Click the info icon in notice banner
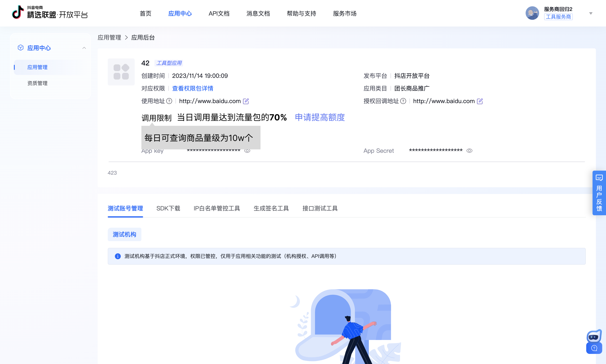 (x=118, y=256)
